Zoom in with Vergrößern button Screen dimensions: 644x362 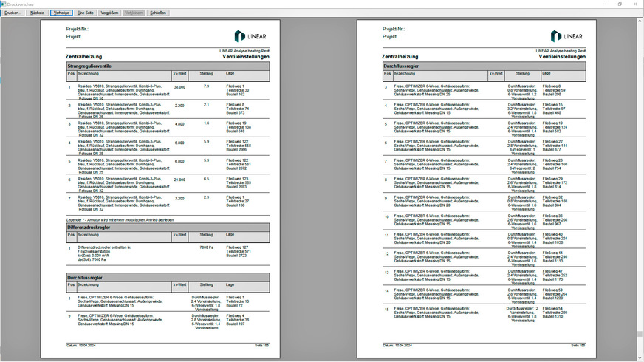point(109,13)
